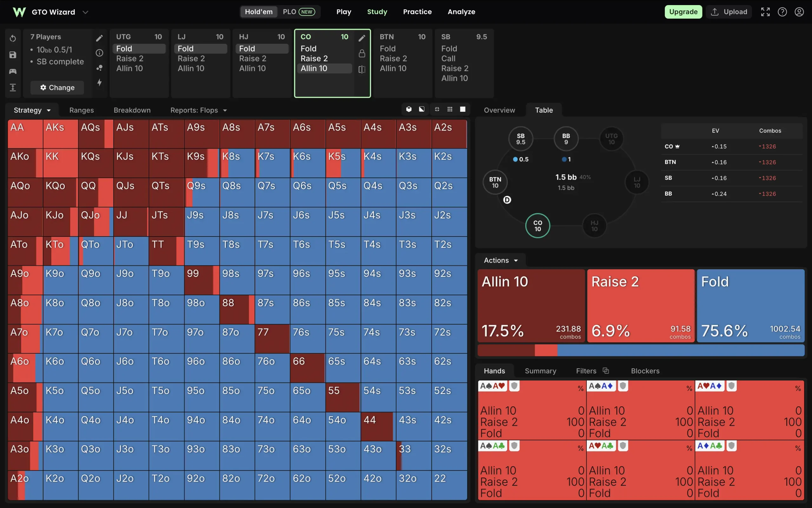Click BTN seat on the table diagram

(x=495, y=182)
